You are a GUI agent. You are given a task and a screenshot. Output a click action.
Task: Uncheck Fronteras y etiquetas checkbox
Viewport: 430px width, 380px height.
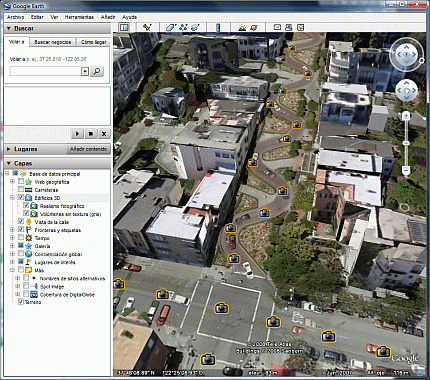point(21,229)
